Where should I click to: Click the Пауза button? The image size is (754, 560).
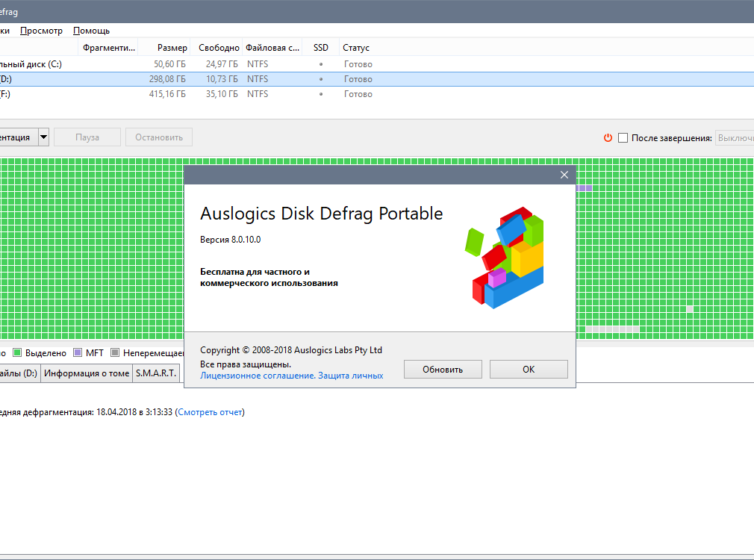coord(87,137)
